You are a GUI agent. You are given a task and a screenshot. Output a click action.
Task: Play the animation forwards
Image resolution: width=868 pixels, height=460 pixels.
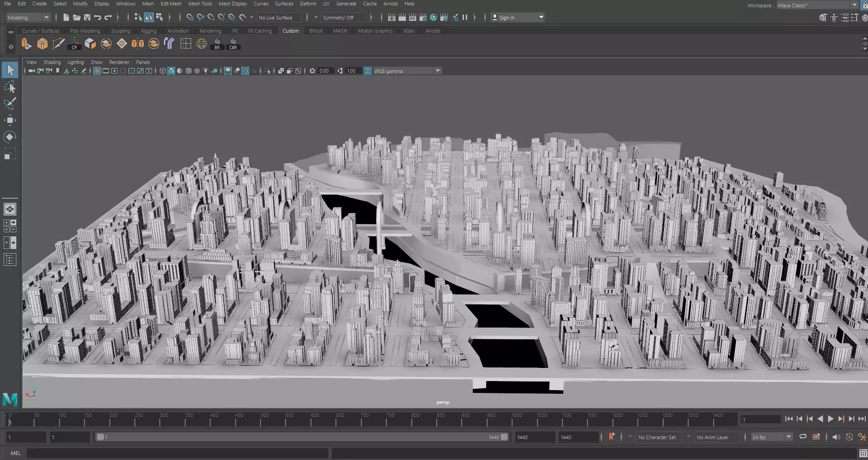pyautogui.click(x=831, y=419)
